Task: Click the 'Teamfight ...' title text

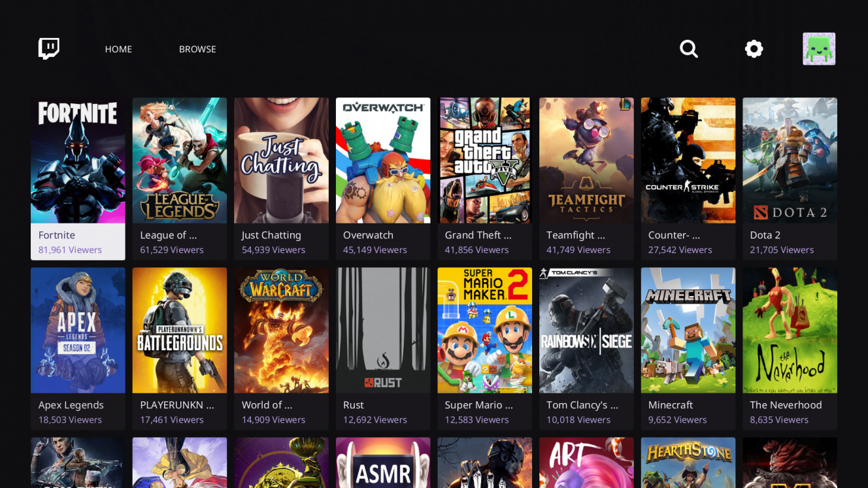Action: [576, 235]
